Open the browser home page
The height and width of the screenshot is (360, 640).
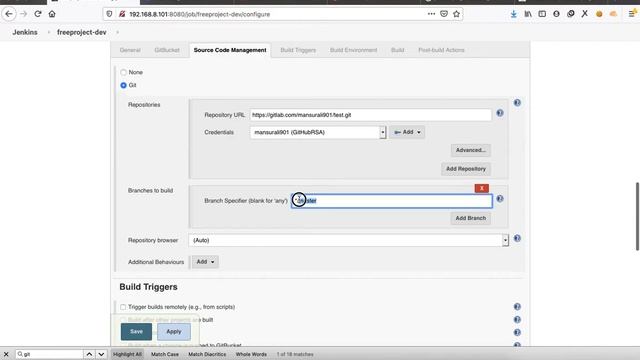click(x=52, y=14)
